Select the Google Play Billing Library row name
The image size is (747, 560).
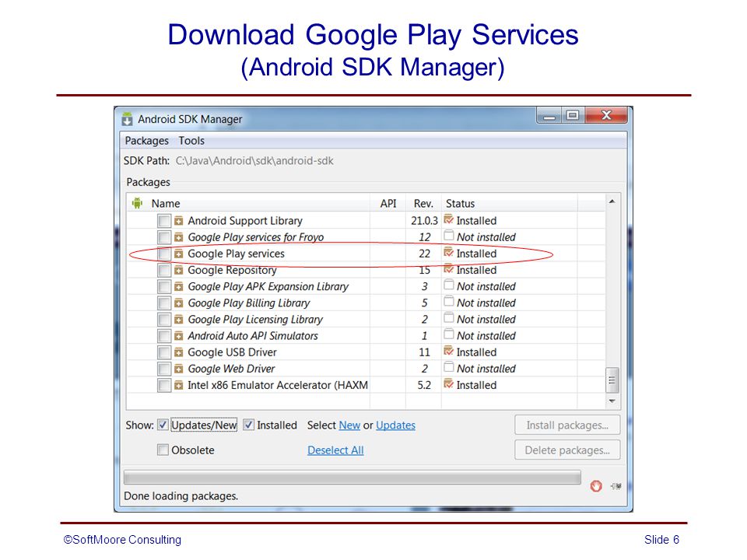click(x=249, y=303)
